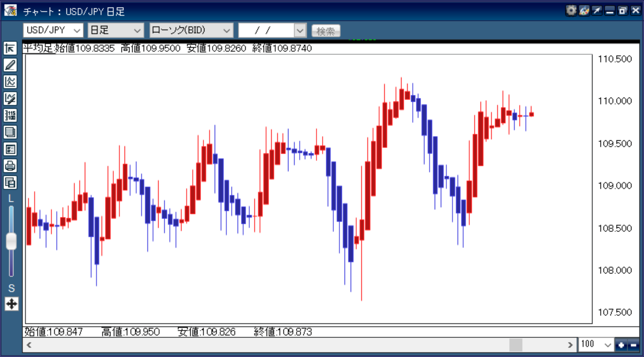Viewport: 644px width, 357px height.
Task: Minimize the chart window
Action: 610,11
